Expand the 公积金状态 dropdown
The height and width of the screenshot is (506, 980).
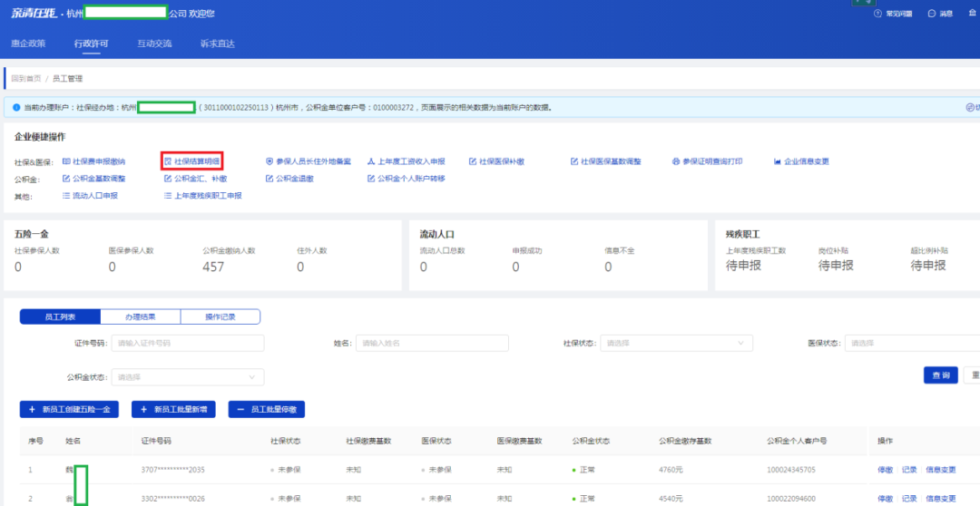187,377
